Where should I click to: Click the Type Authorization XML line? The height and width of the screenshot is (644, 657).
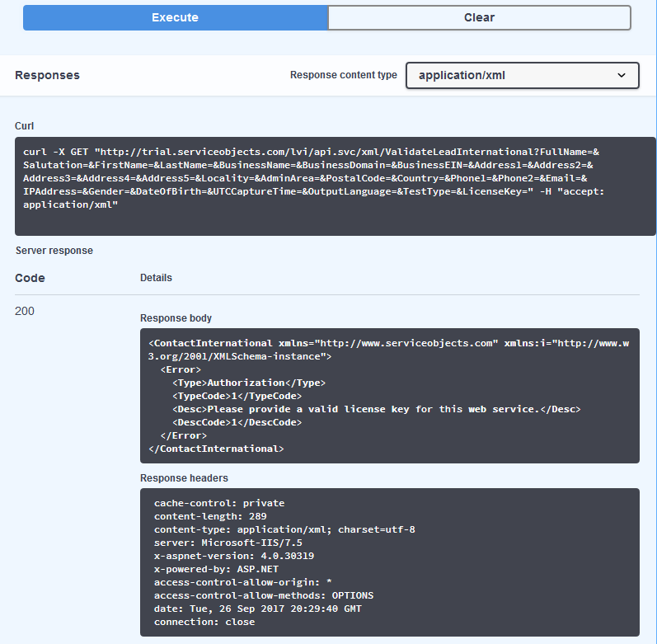point(249,383)
